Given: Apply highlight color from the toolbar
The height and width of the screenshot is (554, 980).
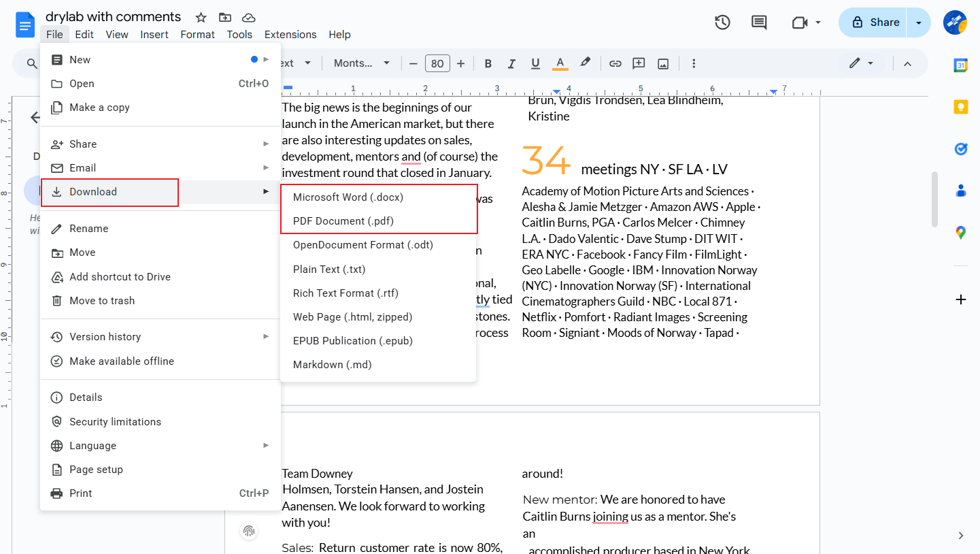Looking at the screenshot, I should (585, 63).
